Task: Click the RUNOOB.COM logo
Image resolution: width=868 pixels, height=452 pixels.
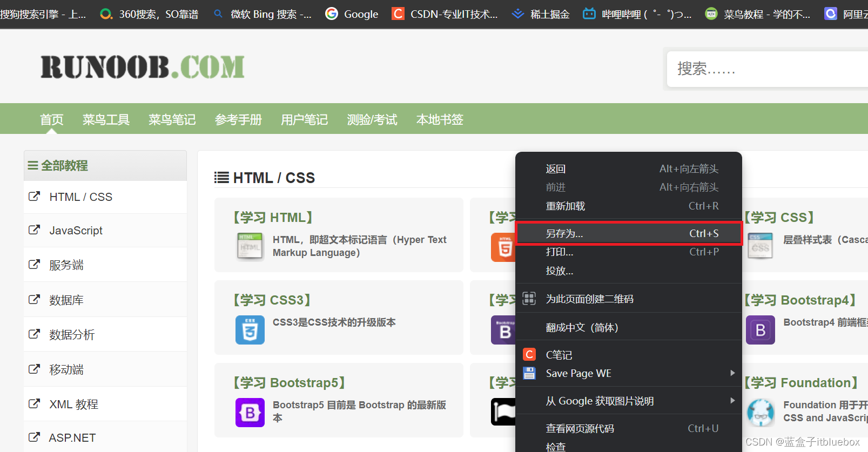Action: pyautogui.click(x=143, y=67)
